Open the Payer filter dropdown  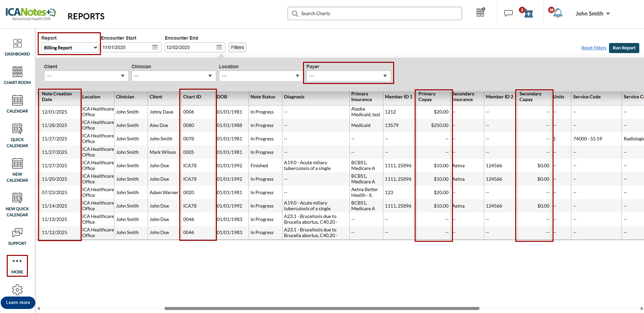tap(348, 76)
